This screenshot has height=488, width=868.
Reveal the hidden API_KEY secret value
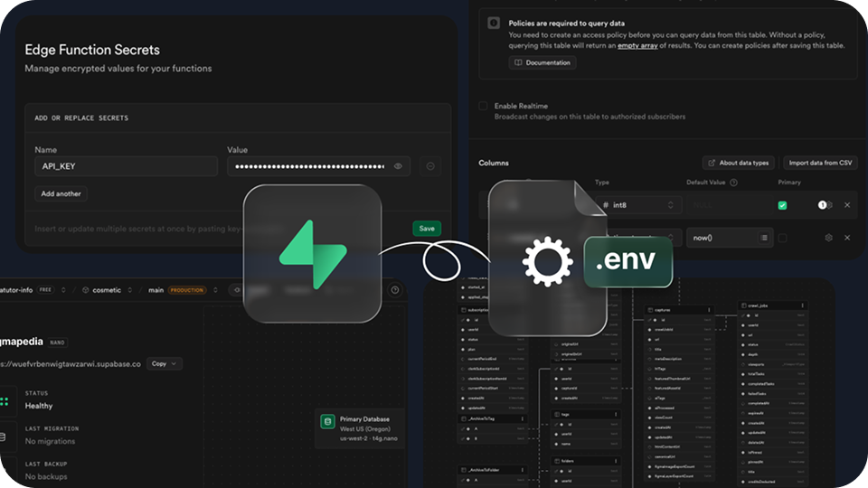[x=398, y=166]
